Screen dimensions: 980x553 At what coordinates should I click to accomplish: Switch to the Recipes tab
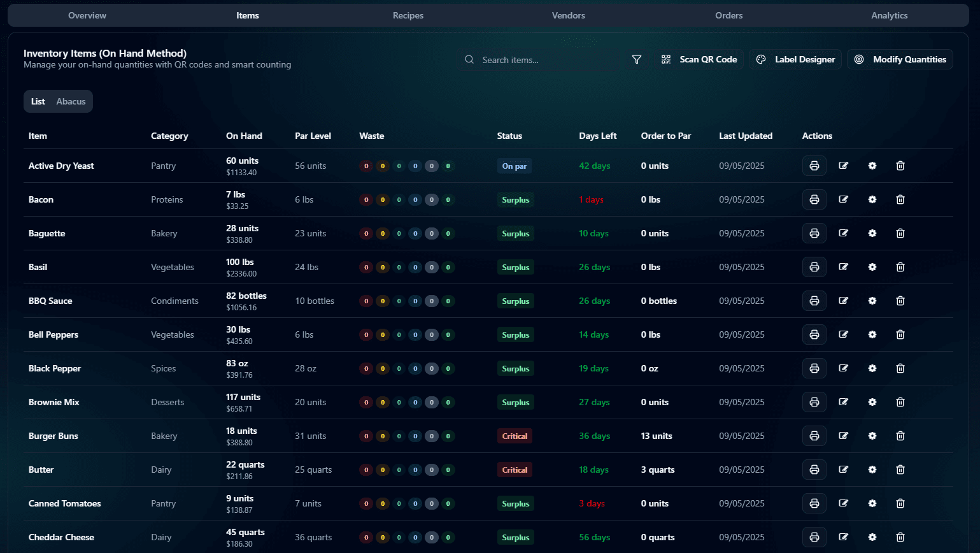408,15
